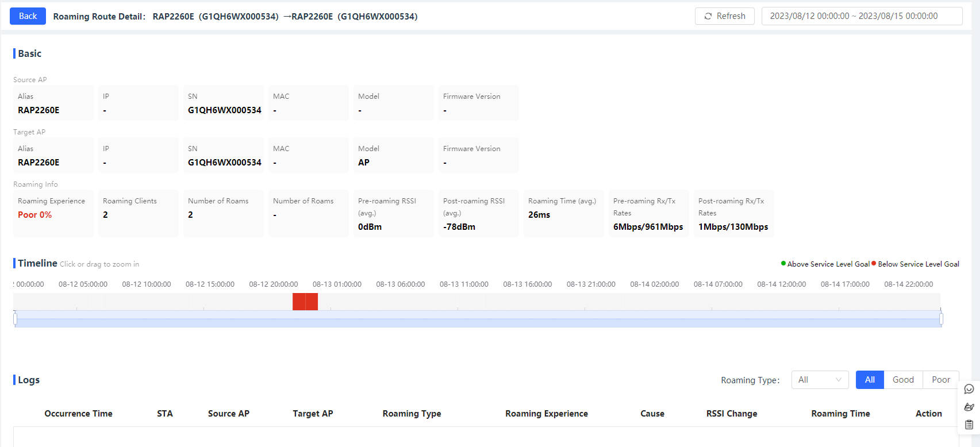Click the right handle of timeline zoom slider

tap(941, 319)
